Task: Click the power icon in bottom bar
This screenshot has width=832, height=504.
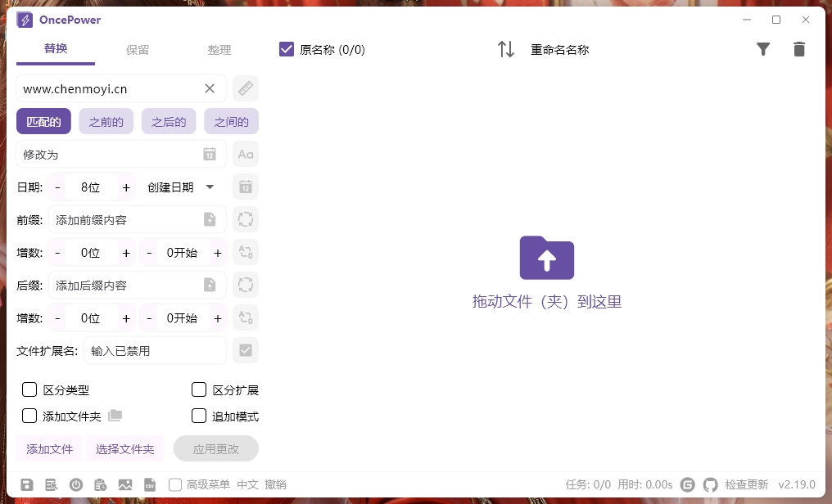Action: click(76, 484)
